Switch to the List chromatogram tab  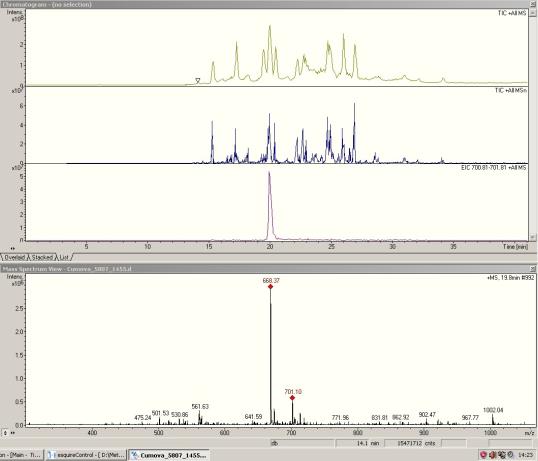click(64, 257)
